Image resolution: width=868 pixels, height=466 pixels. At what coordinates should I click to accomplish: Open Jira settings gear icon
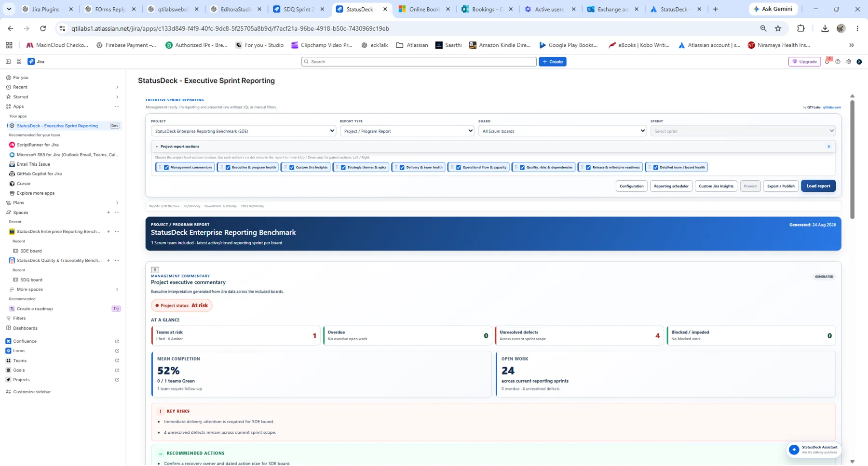(x=849, y=62)
